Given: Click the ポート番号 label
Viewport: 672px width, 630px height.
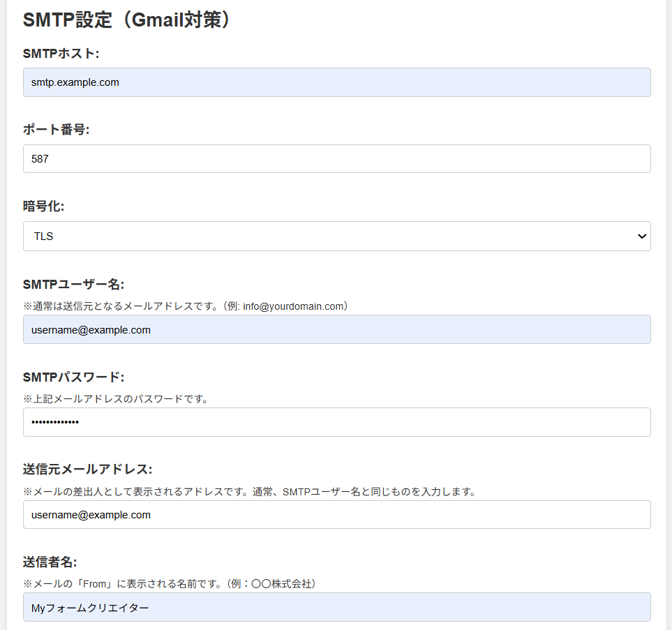Looking at the screenshot, I should point(56,130).
